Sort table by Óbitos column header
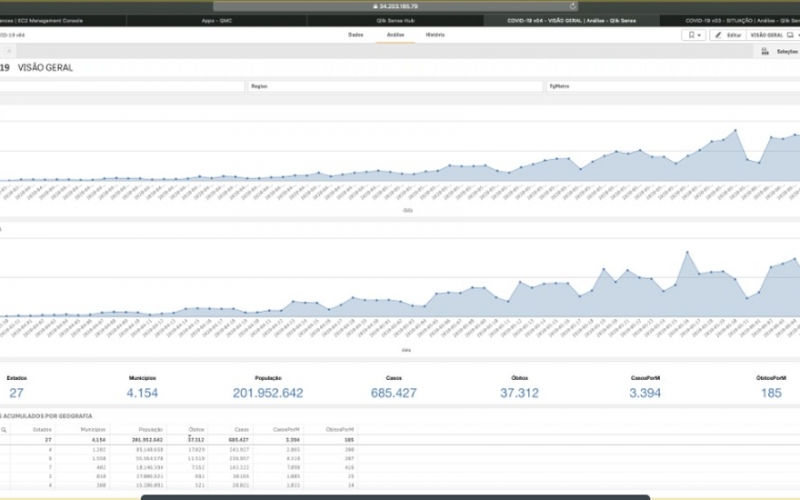 click(197, 428)
